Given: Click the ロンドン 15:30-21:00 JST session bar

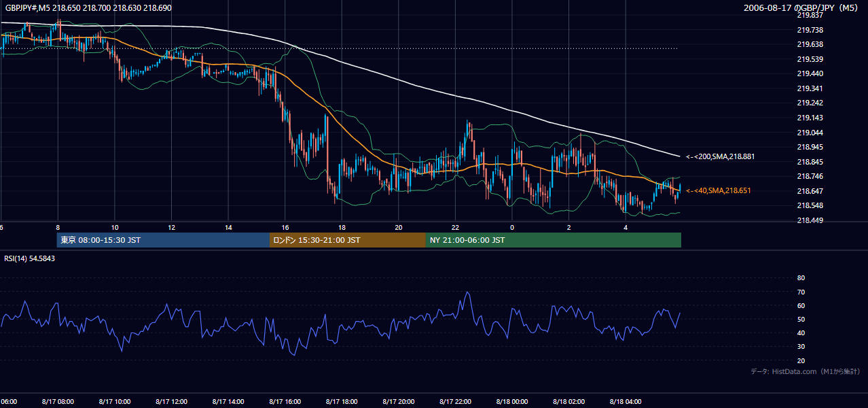Looking at the screenshot, I should pyautogui.click(x=348, y=240).
